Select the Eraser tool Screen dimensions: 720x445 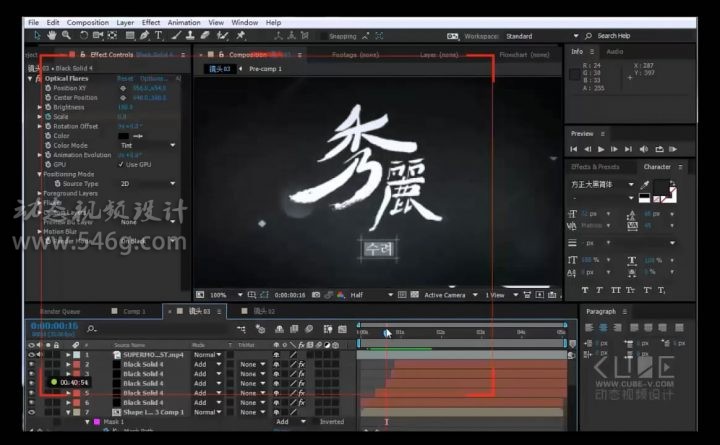(x=205, y=36)
